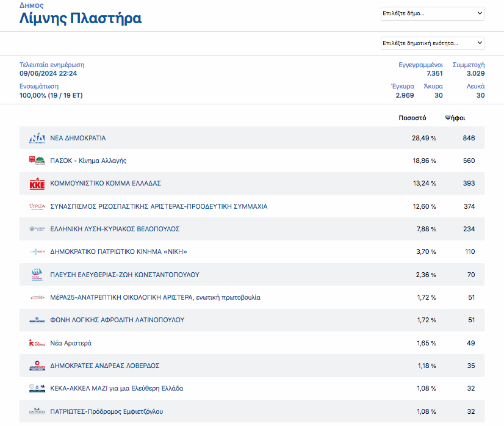Click the Ελληνική Λύση party logo

[37, 229]
